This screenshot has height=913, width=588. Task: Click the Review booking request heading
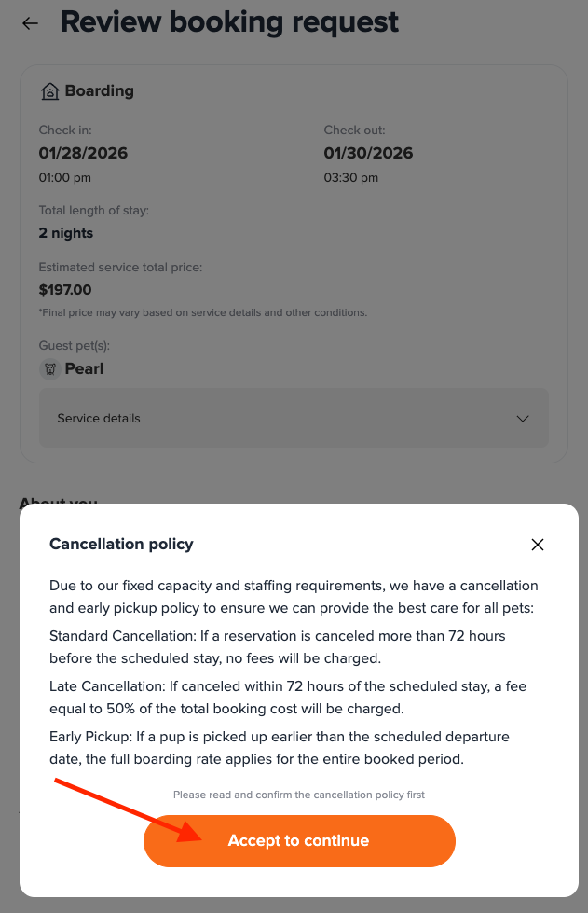click(x=229, y=22)
